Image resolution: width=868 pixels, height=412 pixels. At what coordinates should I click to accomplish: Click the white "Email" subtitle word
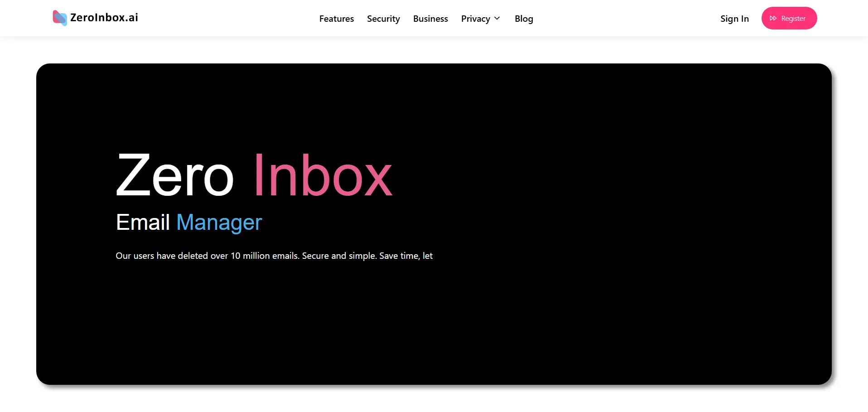(x=143, y=223)
